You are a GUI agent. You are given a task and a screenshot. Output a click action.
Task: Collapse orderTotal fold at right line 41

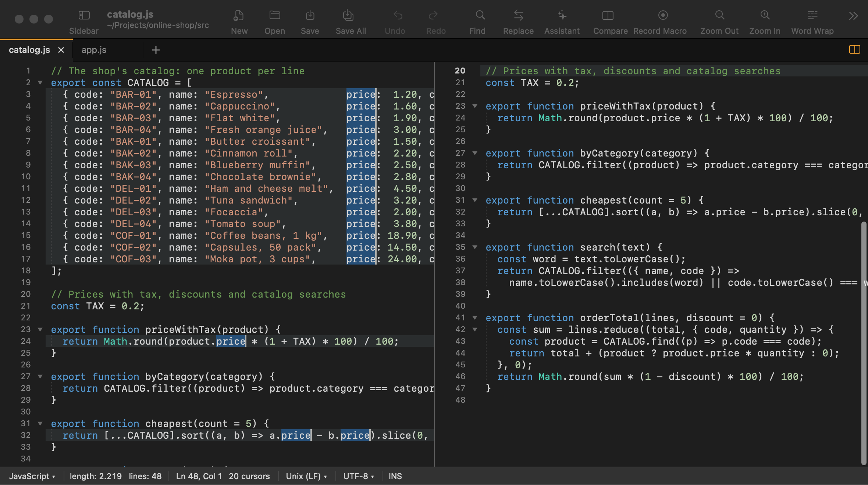click(475, 318)
